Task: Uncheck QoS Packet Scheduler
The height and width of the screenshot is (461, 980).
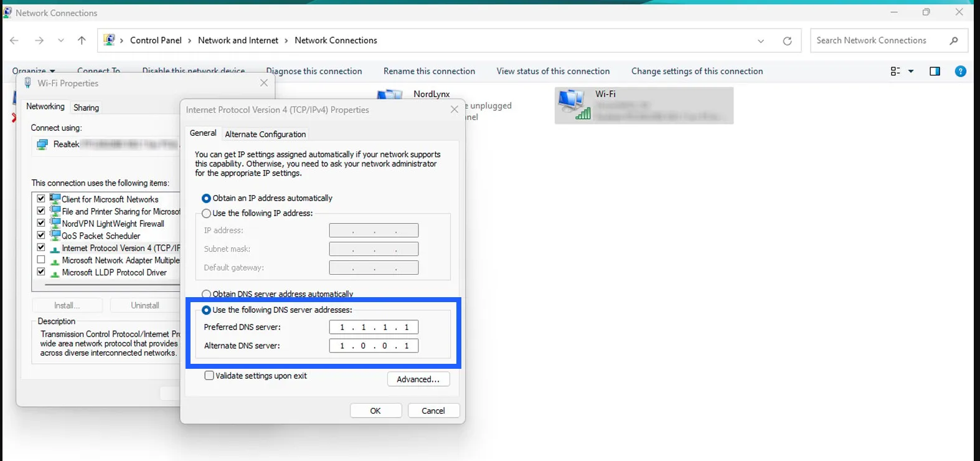Action: (x=41, y=235)
